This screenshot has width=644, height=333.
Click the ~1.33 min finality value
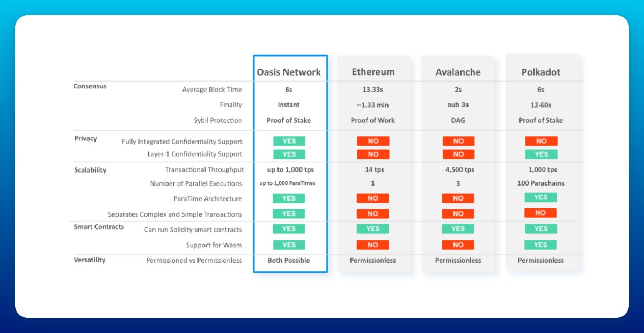(x=373, y=105)
